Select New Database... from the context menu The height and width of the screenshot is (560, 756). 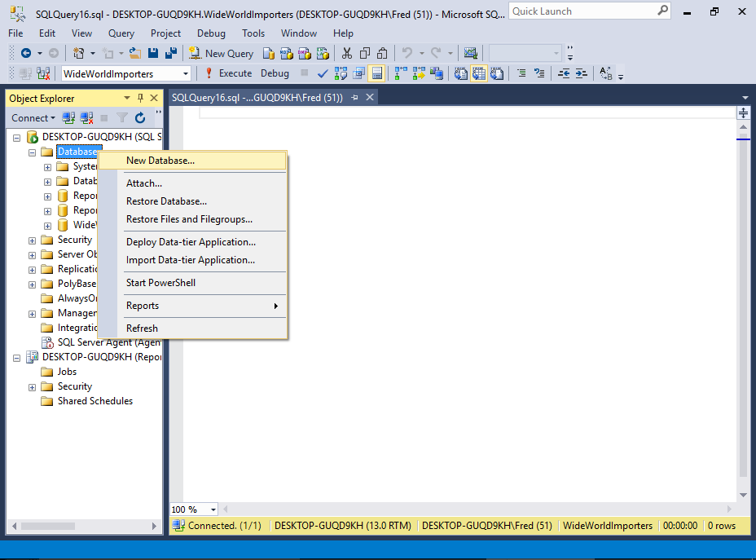[x=160, y=161]
